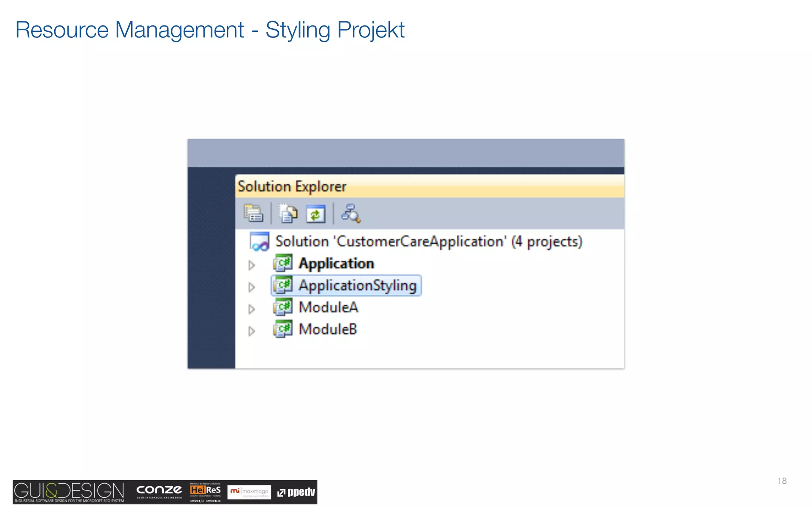Expand the ModuleB project node
Viewport: 812px width, 508px height.
[x=251, y=331]
